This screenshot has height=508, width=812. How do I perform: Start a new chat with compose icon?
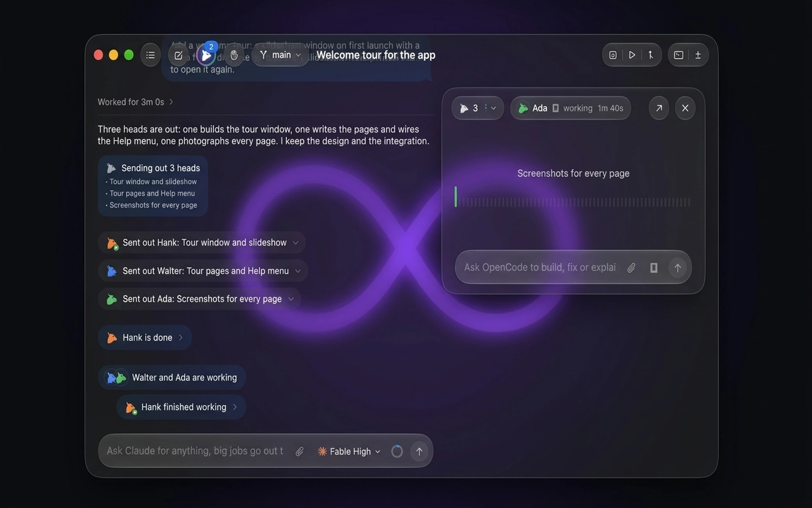point(178,55)
